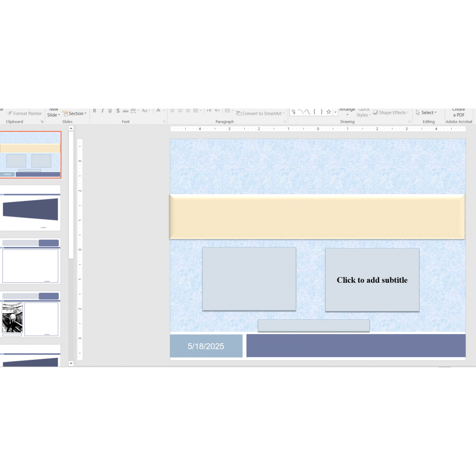Image resolution: width=476 pixels, height=476 pixels.
Task: Open the Select dropdown in Editing
Action: pyautogui.click(x=426, y=113)
